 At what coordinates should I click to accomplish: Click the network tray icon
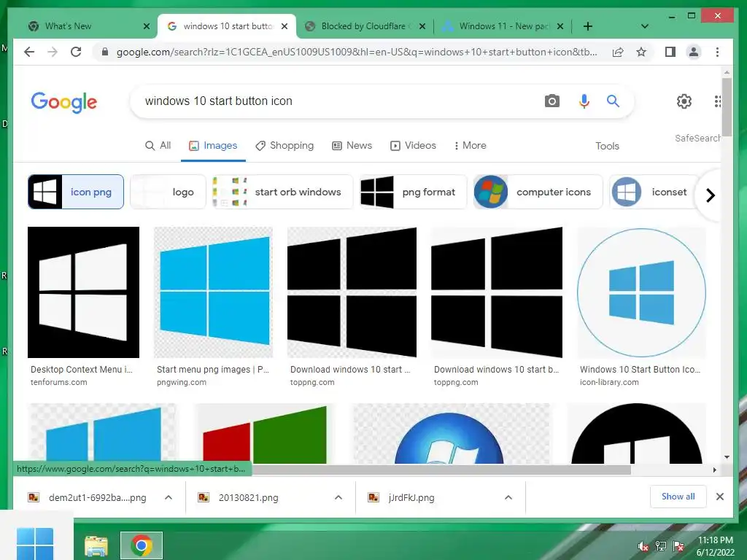661,546
